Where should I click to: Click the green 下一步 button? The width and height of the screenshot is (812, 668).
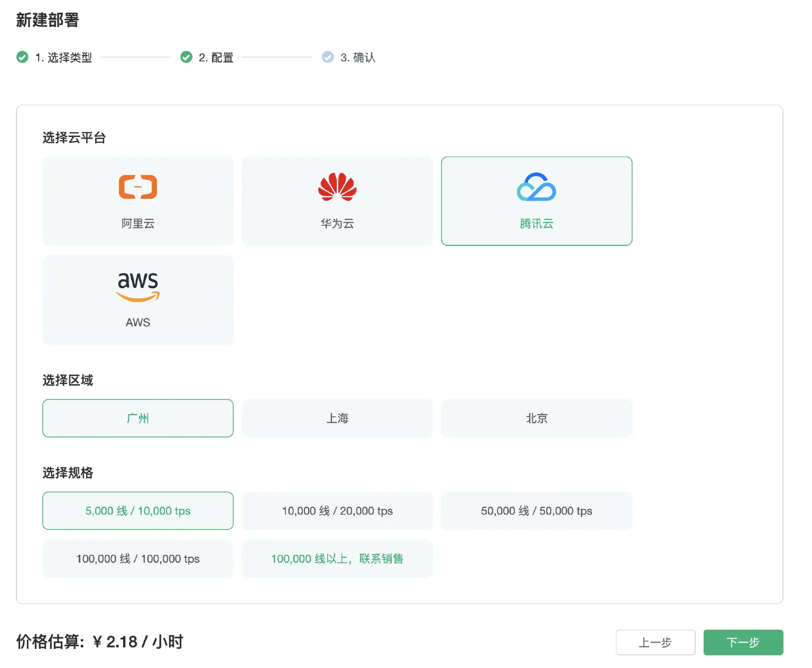coord(743,643)
